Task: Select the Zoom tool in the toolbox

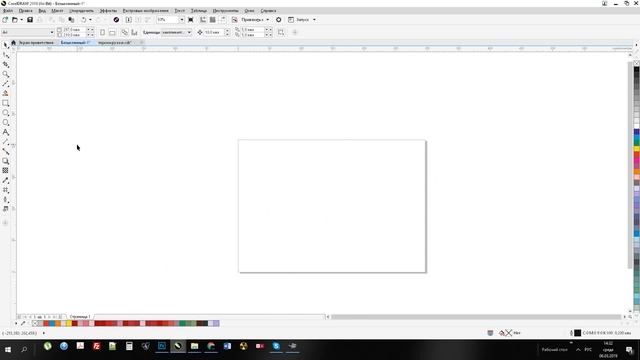Action: tap(6, 74)
